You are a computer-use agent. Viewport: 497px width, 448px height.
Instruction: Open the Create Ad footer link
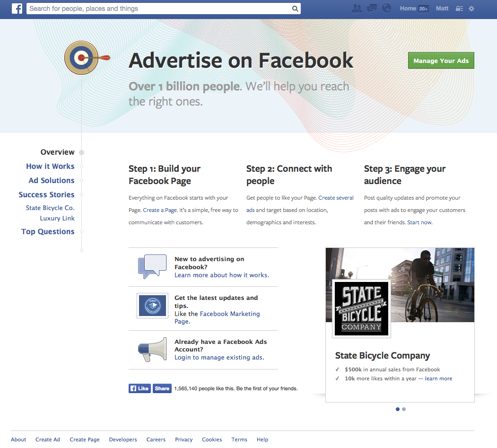pyautogui.click(x=48, y=439)
